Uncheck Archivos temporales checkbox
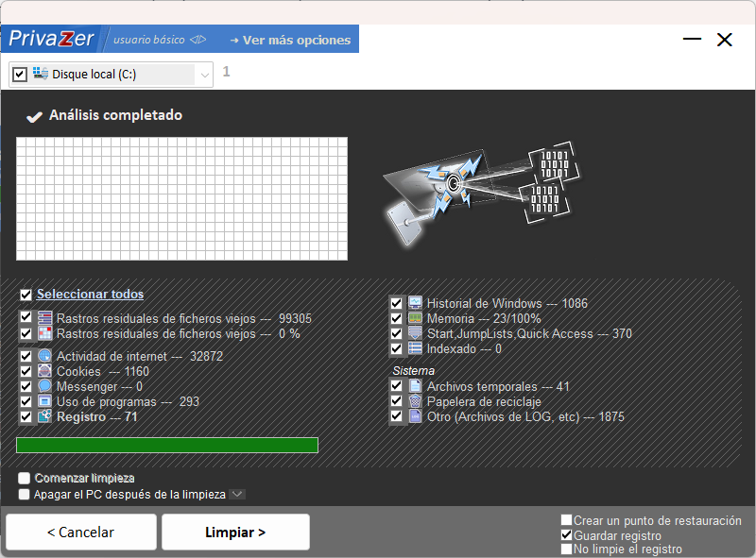Screen dimensions: 756x558 (396, 385)
